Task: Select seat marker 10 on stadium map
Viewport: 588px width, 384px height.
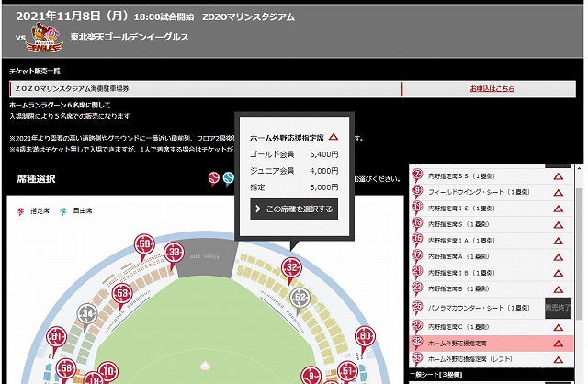Action: click(108, 372)
